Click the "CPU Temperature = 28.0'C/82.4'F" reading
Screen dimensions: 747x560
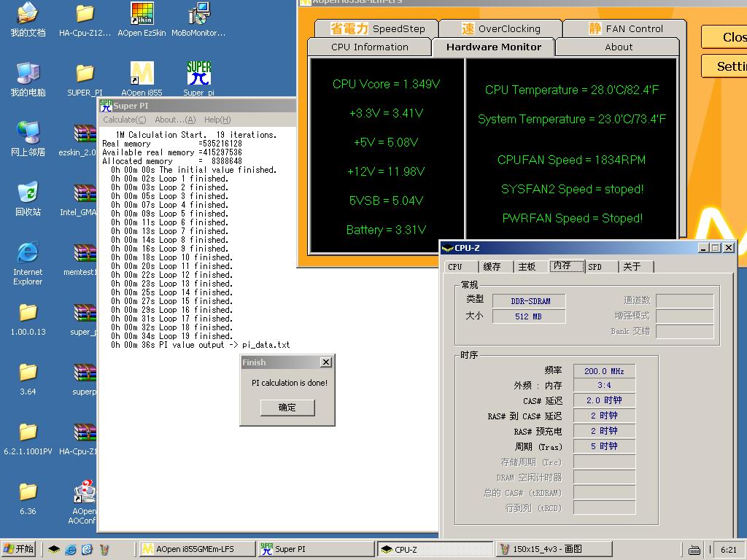[572, 90]
